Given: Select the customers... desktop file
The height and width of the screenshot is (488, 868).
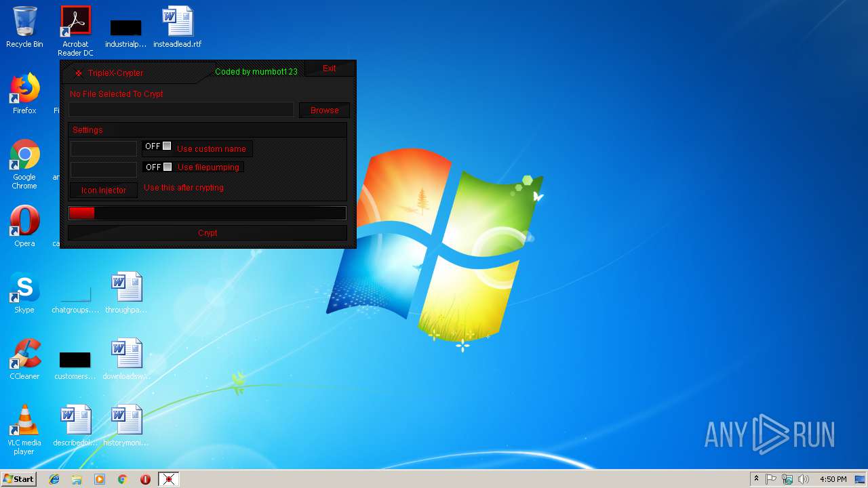Looking at the screenshot, I should coord(75,365).
